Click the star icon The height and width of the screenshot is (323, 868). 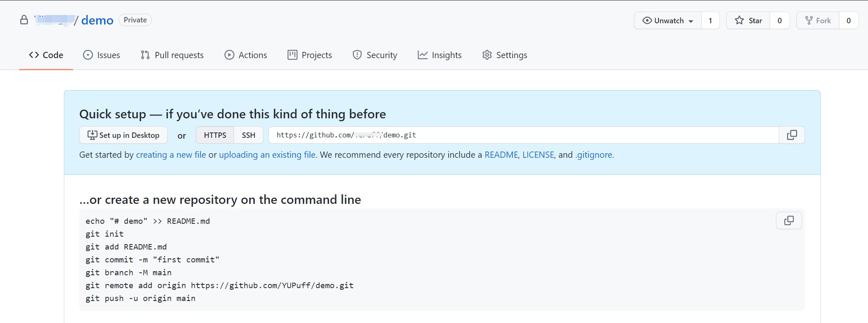click(x=739, y=20)
